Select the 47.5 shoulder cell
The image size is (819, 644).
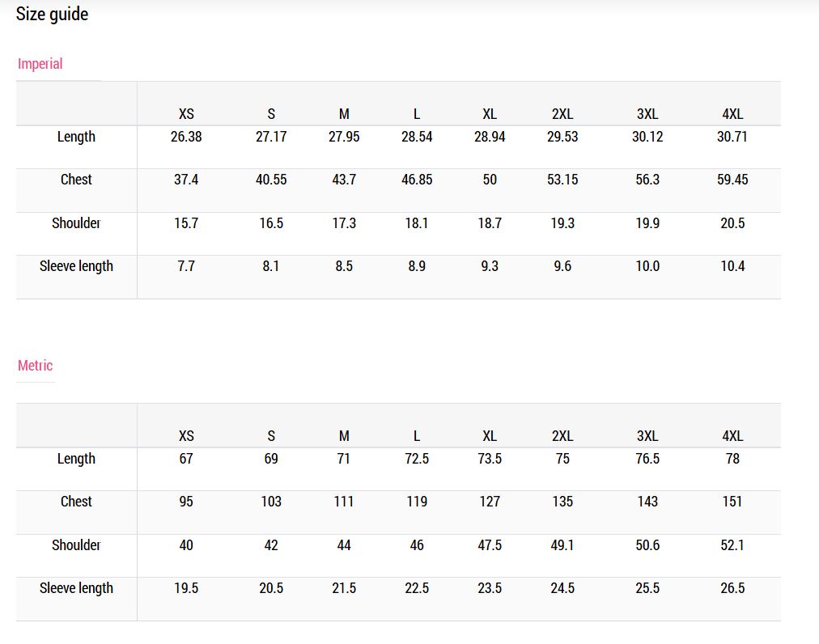pos(490,545)
